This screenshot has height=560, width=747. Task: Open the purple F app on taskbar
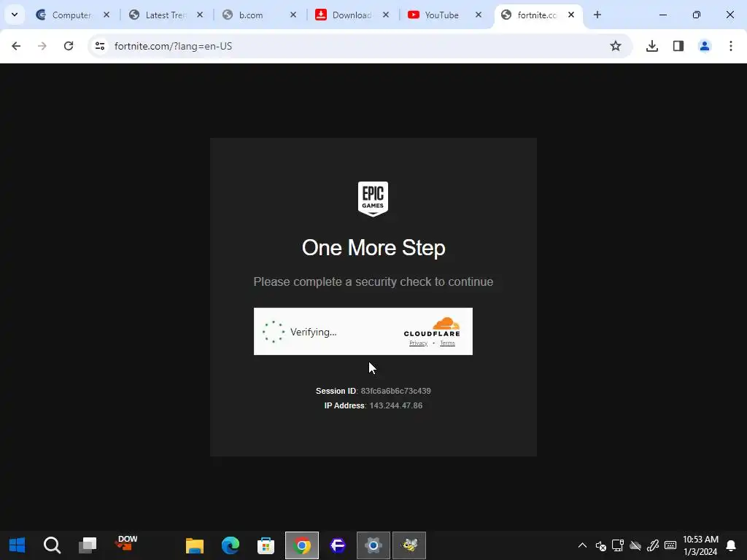338,545
